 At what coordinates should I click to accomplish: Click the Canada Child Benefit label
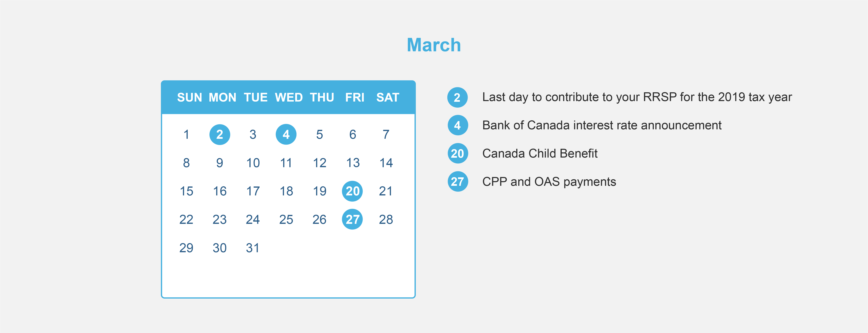point(540,154)
